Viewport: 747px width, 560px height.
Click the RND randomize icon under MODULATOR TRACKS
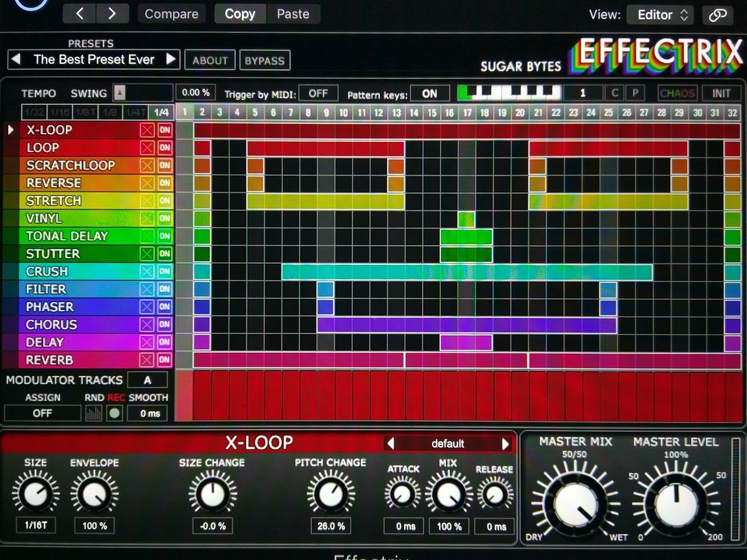[x=93, y=413]
